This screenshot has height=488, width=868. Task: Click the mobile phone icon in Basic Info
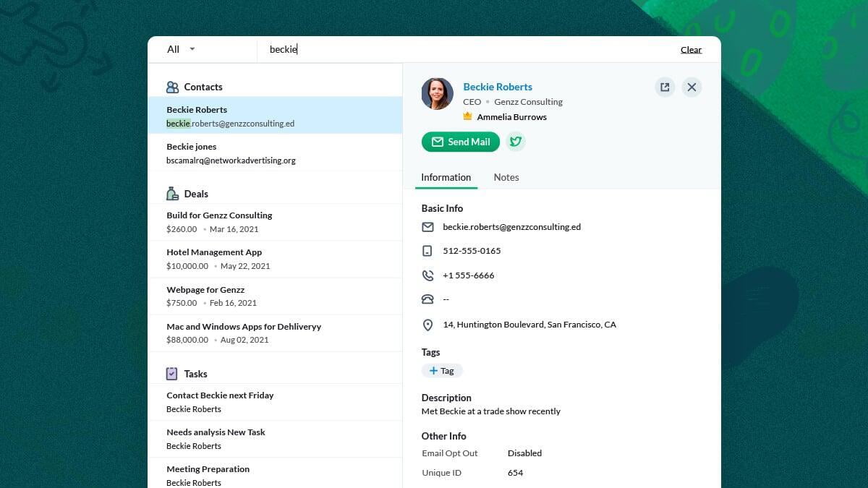point(427,251)
